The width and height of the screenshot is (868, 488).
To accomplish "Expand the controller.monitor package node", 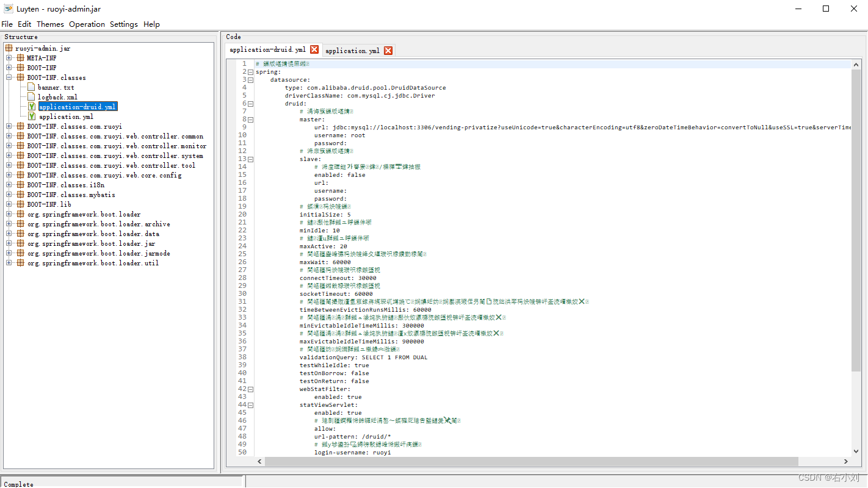I will 9,146.
